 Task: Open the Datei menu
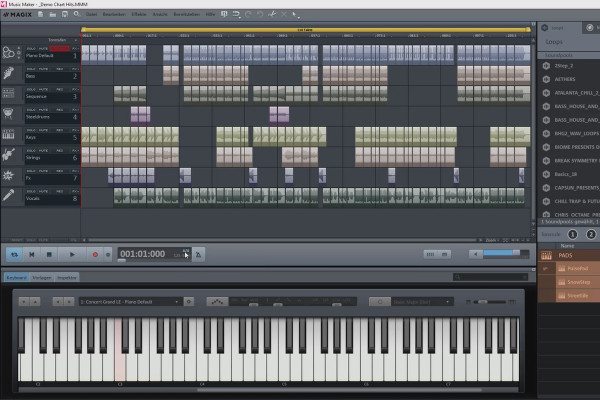click(91, 14)
